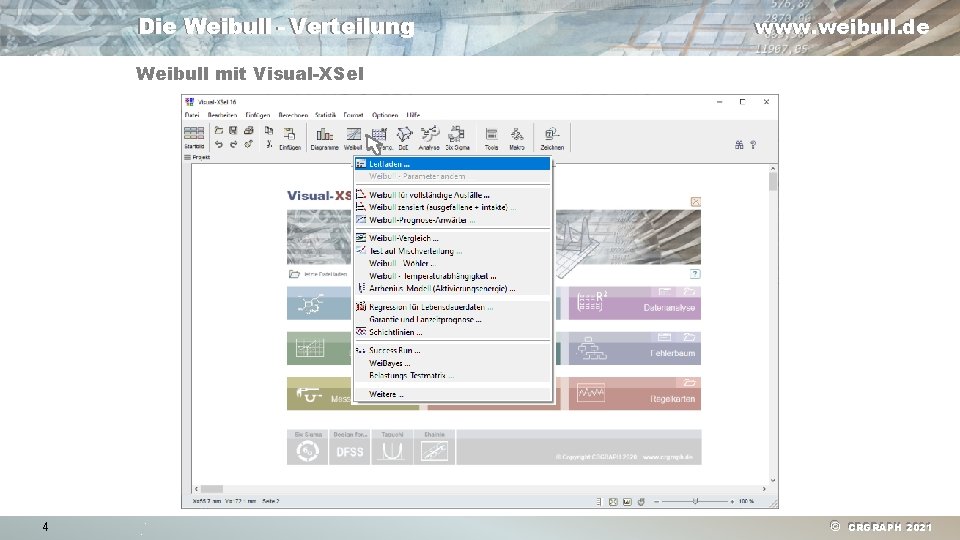The width and height of the screenshot is (960, 540).
Task: Click the letzte Datei laden link
Action: (x=319, y=274)
